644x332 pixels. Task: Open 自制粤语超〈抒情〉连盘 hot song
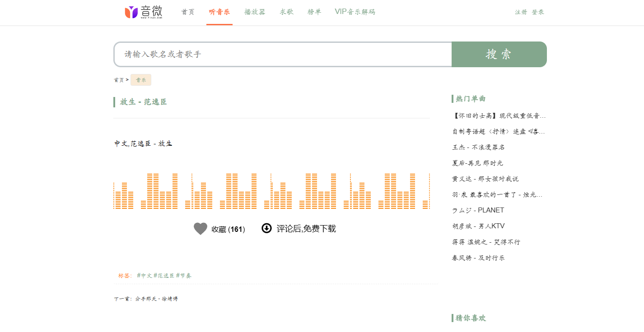coord(499,132)
